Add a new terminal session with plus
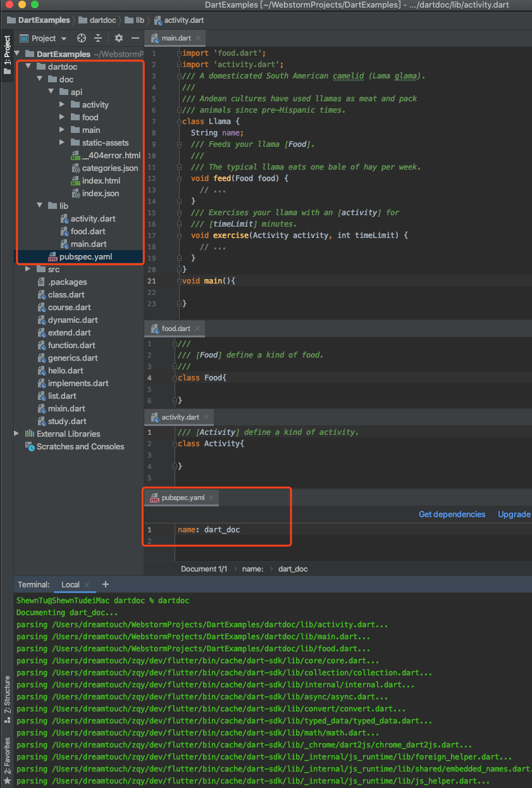Viewport: 532px width, 788px height. pyautogui.click(x=106, y=584)
